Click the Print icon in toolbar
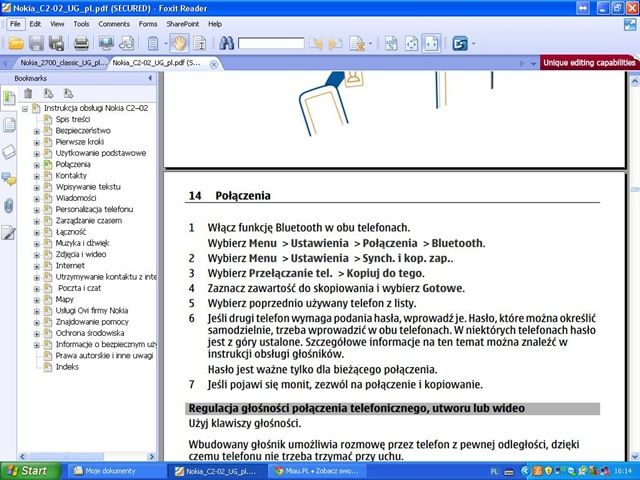This screenshot has width=640, height=480. 81,43
